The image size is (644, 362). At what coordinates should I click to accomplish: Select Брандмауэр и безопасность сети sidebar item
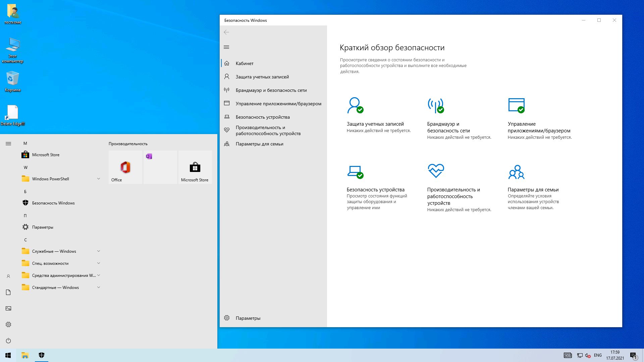pos(271,90)
